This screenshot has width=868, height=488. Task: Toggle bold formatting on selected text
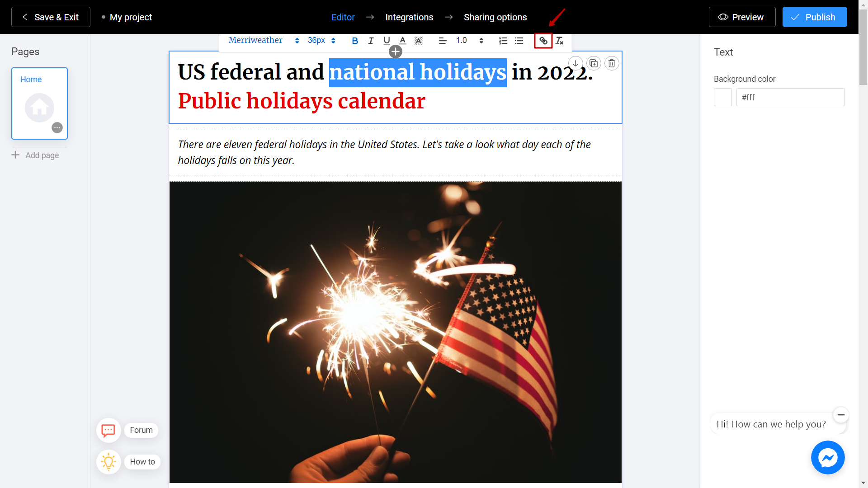pyautogui.click(x=355, y=41)
